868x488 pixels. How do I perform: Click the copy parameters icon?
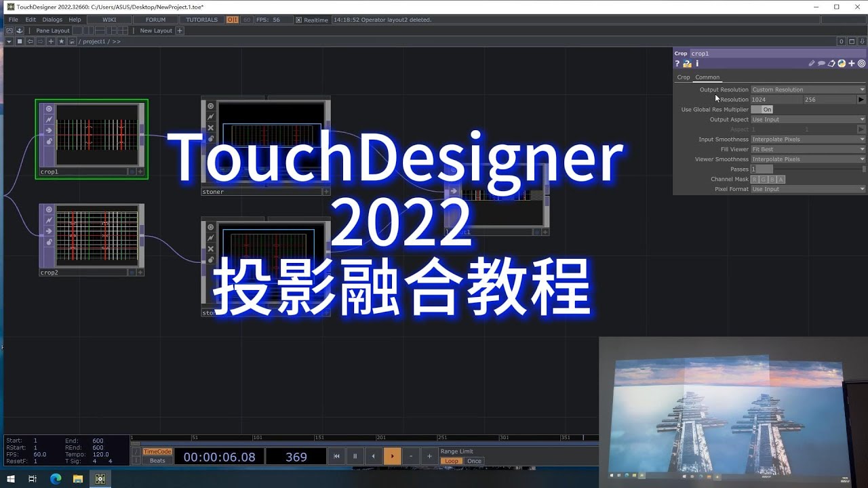(x=831, y=64)
